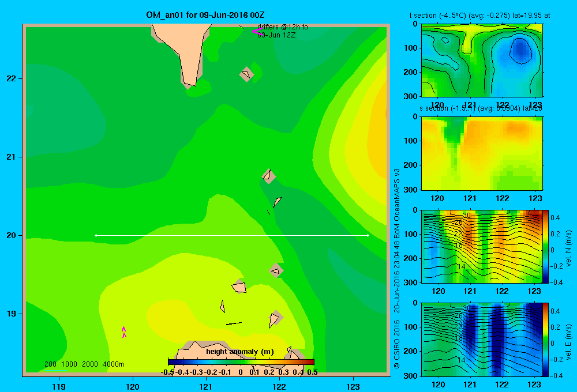Click the 'height anomaly (m)' legend title
Image resolution: width=577 pixels, height=392 pixels.
click(240, 352)
